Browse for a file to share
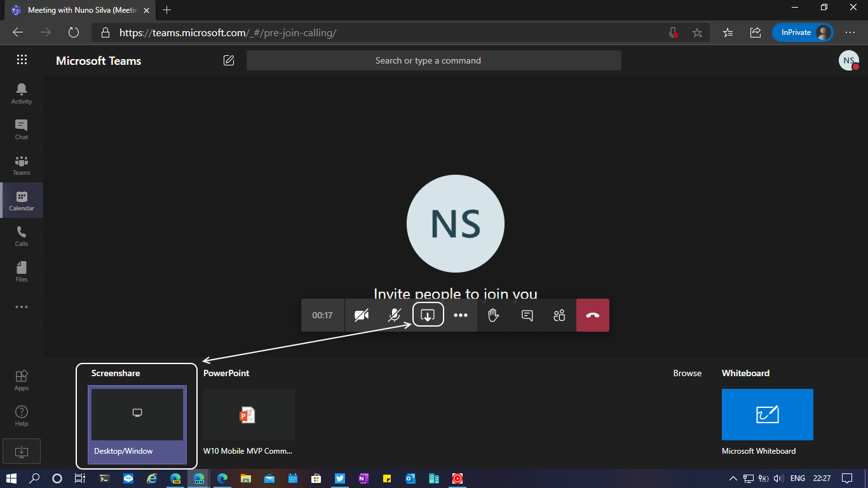Viewport: 868px width, 488px height. (x=688, y=373)
